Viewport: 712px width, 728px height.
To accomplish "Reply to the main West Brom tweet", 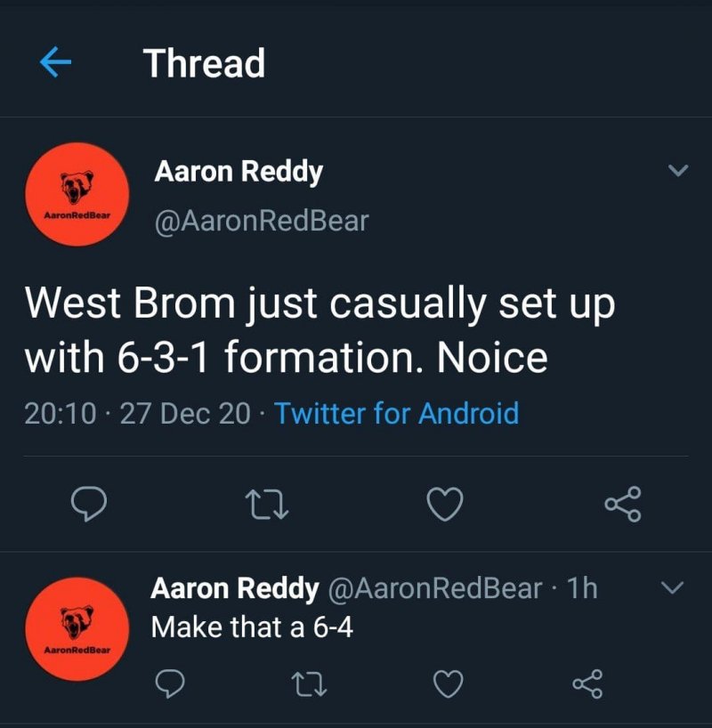I will (88, 505).
